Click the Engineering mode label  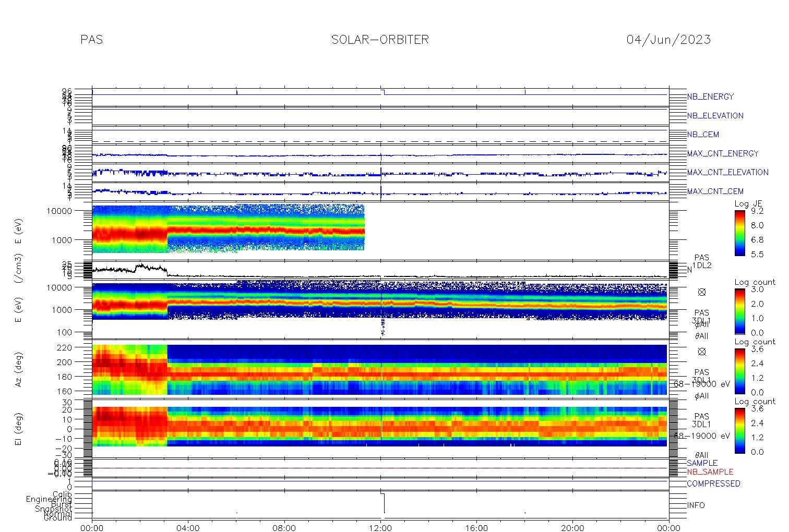click(x=49, y=499)
